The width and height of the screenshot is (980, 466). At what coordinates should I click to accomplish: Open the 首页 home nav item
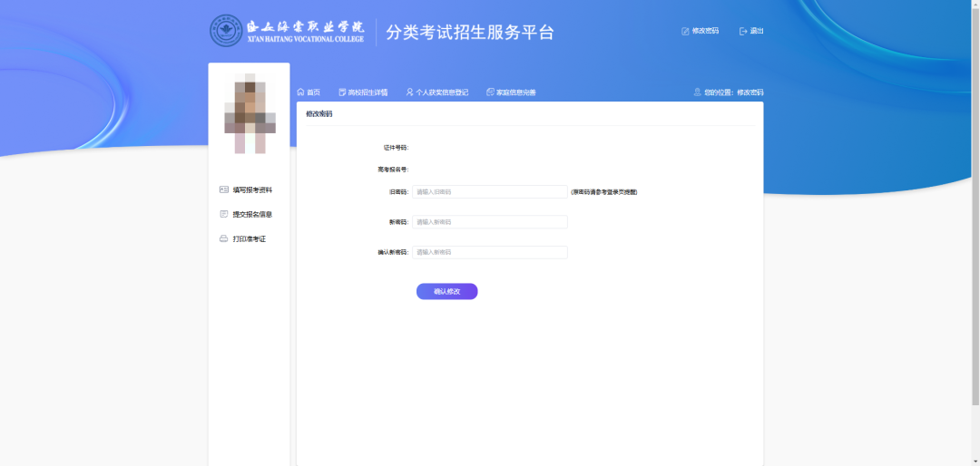pos(309,92)
